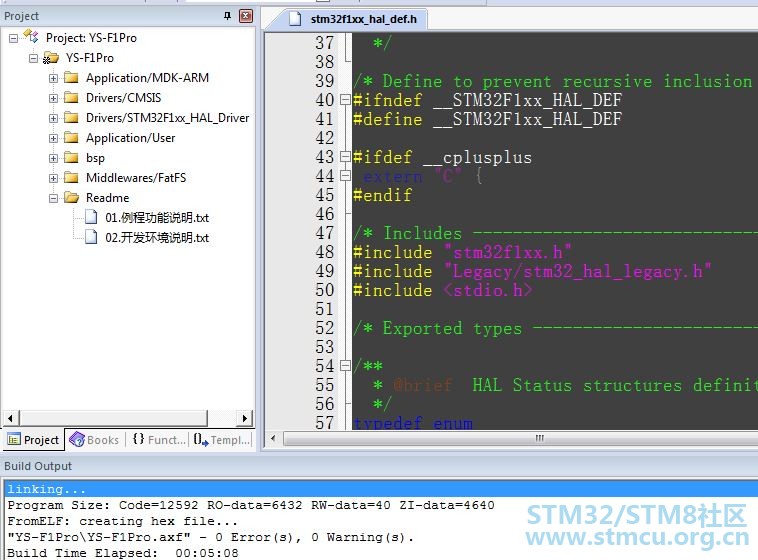This screenshot has height=560, width=758.
Task: Switch to the Project tab
Action: 33,440
